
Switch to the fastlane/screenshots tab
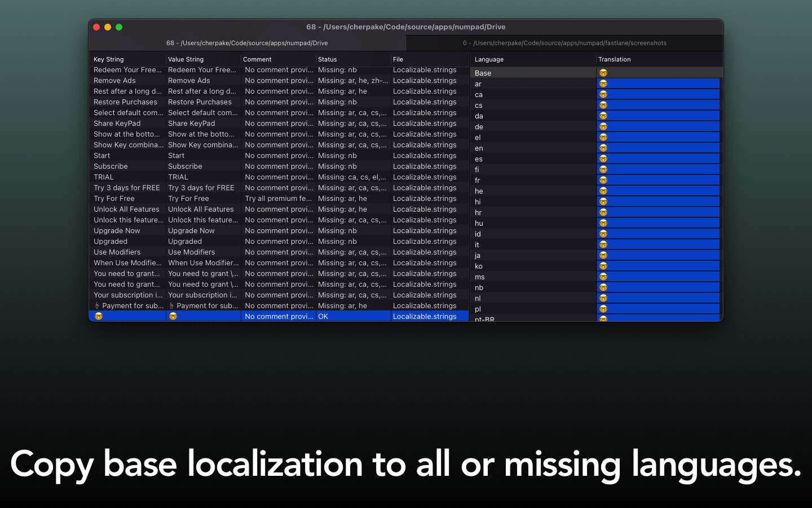[564, 43]
